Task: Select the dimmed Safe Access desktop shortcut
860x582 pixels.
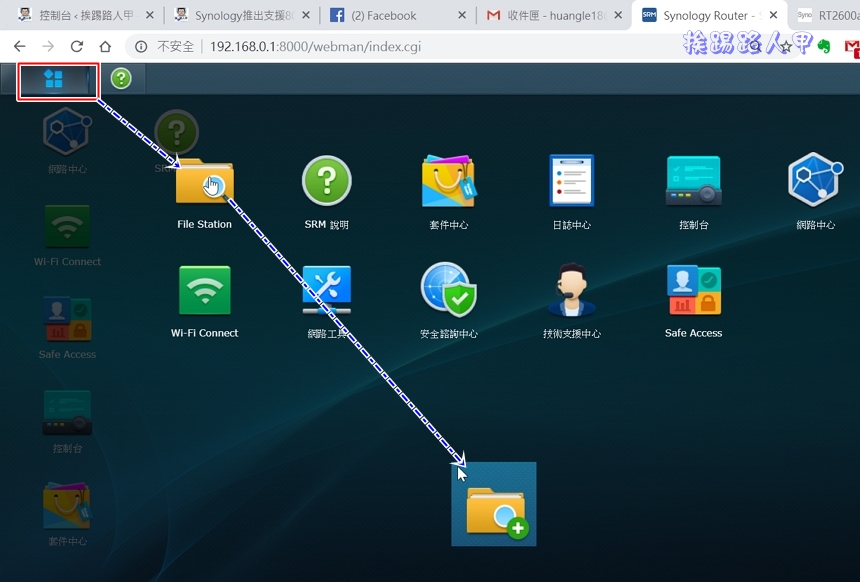Action: [x=67, y=328]
